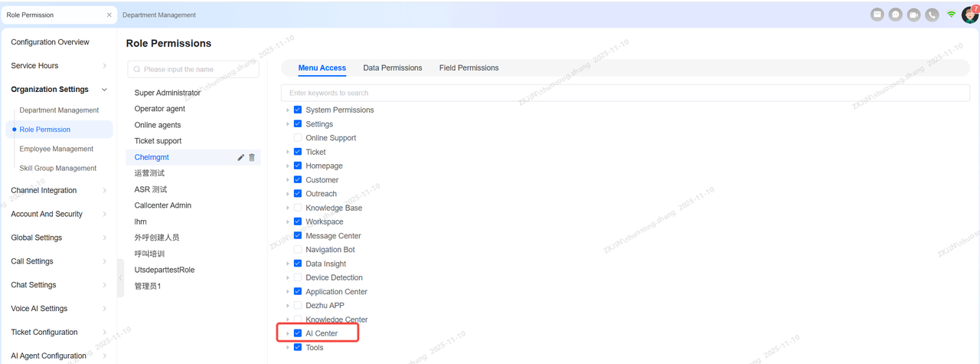This screenshot has height=364, width=980.
Task: Check the Knowledge Base permission checkbox
Action: point(298,208)
